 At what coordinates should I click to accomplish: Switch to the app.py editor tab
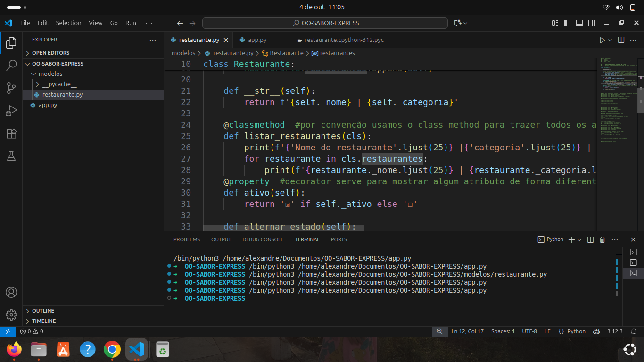257,40
